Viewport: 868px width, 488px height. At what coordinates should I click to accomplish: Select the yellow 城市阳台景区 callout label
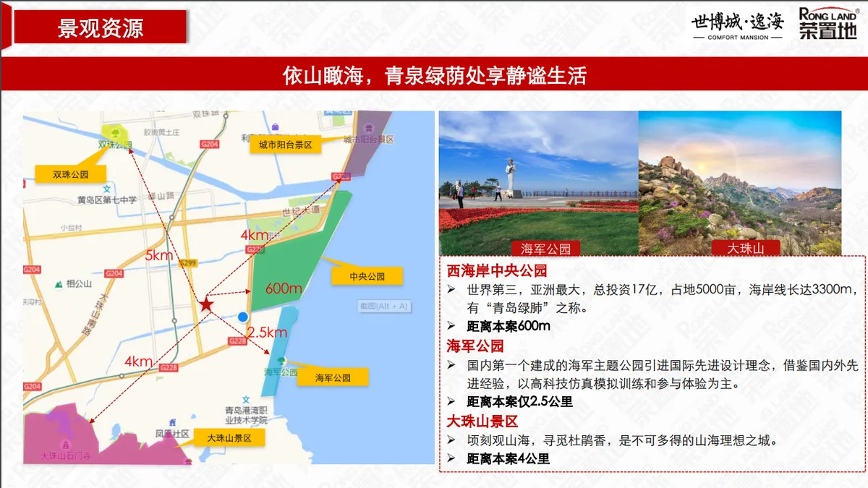(x=285, y=145)
